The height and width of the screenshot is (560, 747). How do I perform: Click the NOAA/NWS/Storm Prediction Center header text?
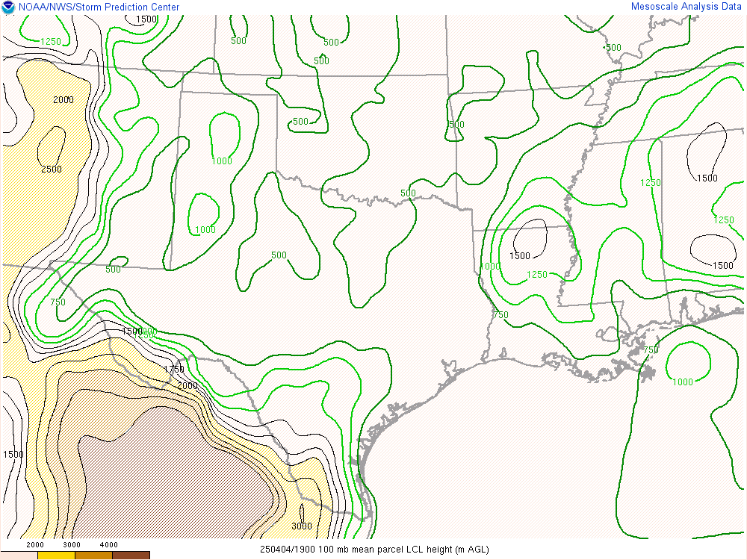(99, 7)
